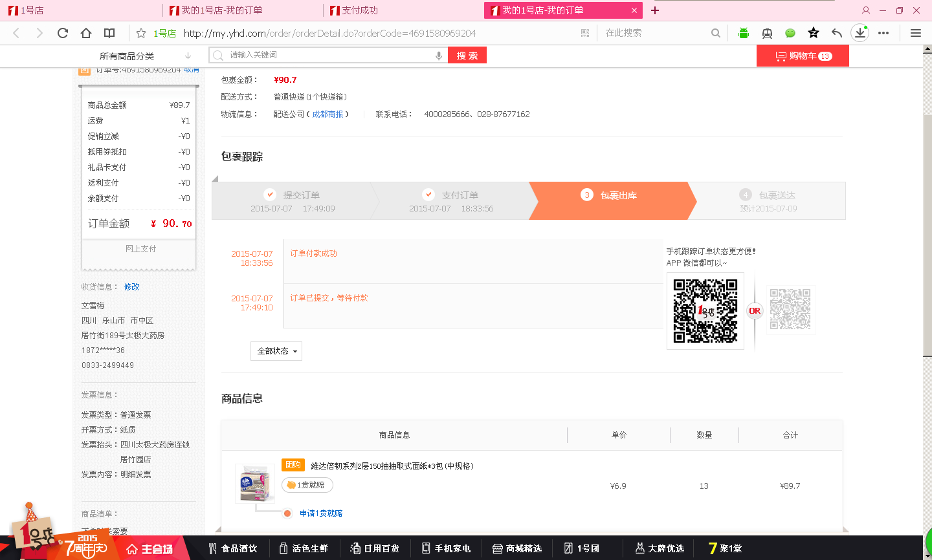Open 日用百货 in the bottom navigation
This screenshot has height=560, width=932.
[375, 548]
